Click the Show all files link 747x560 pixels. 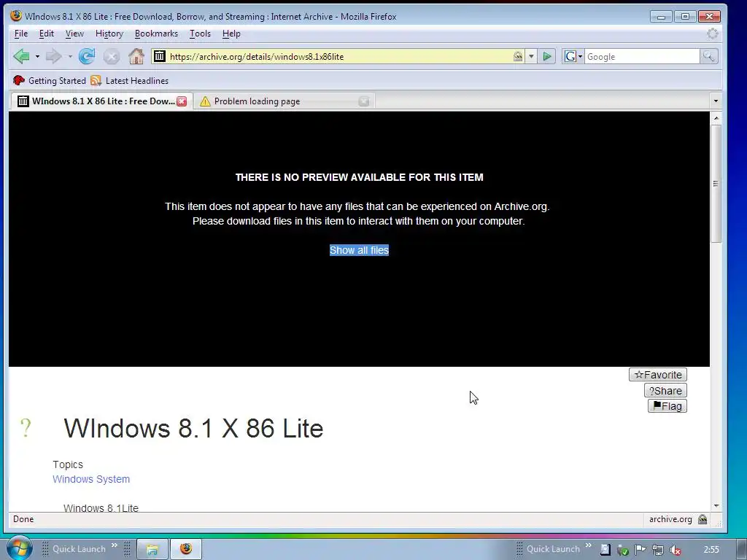click(359, 250)
